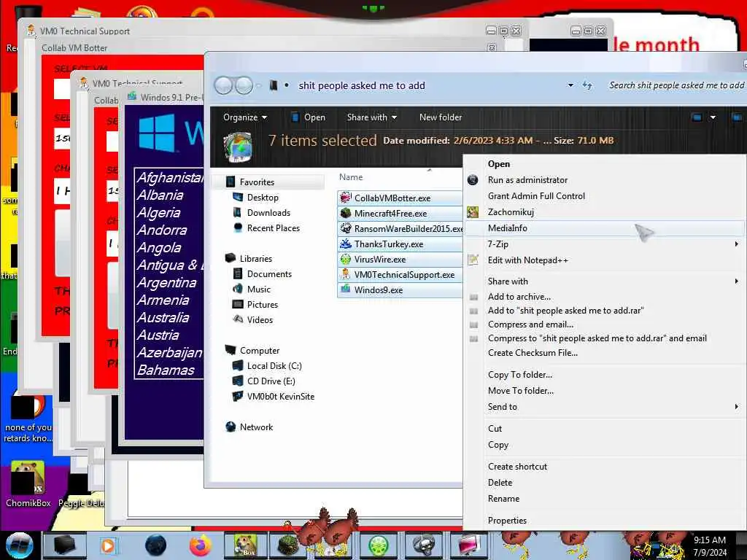This screenshot has height=560, width=747.
Task: Select Albania in the Windos 9.1 list
Action: [160, 195]
